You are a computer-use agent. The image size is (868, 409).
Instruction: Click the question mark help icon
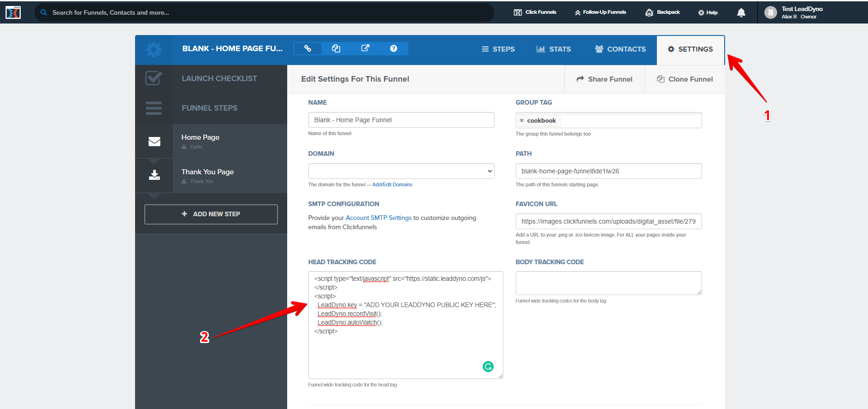point(394,48)
